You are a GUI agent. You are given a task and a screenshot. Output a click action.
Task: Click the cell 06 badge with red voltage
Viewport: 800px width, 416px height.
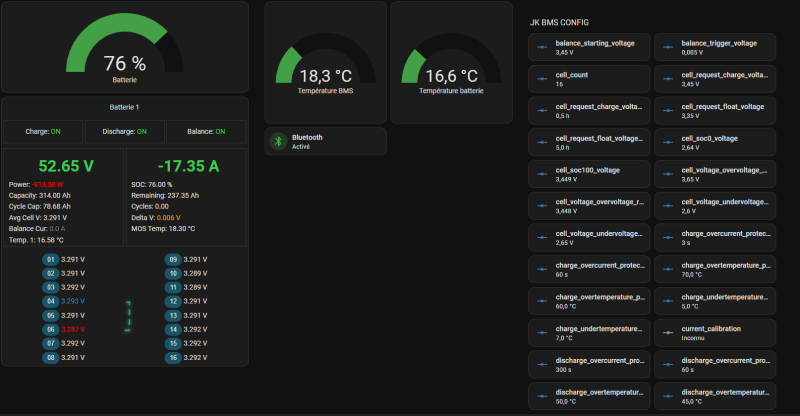click(51, 329)
